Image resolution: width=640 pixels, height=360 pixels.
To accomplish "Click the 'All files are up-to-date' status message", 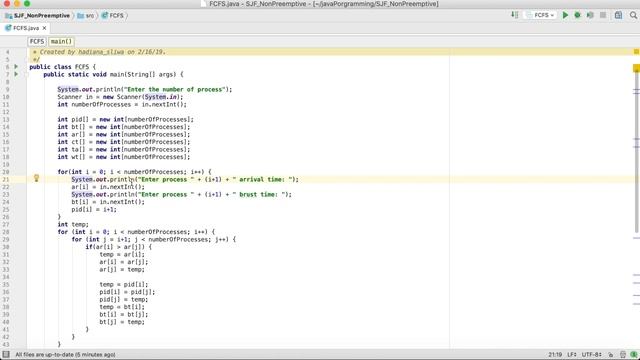I will 65,354.
